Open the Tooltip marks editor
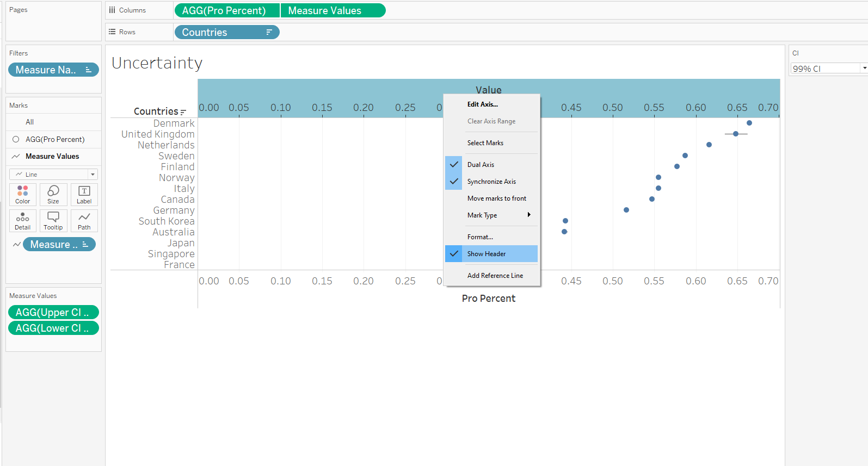 pyautogui.click(x=53, y=221)
